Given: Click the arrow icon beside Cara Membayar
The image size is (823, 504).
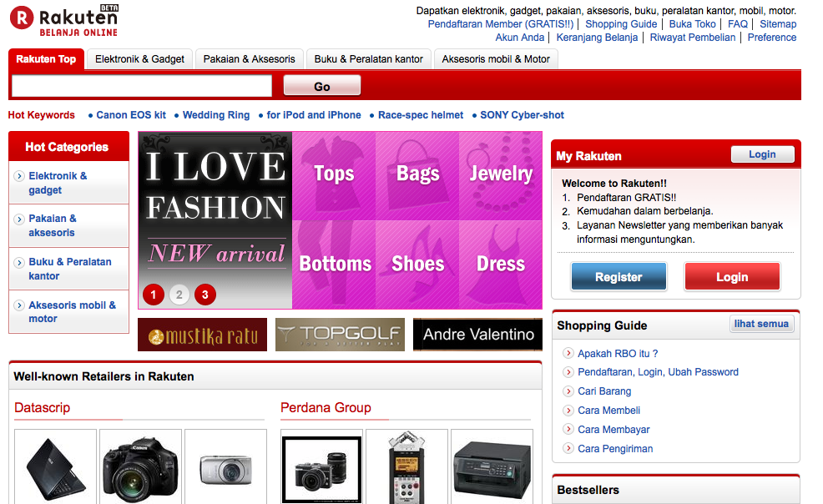Looking at the screenshot, I should [568, 430].
